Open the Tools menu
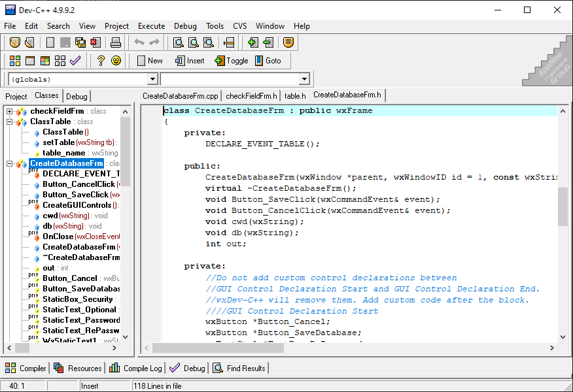573x392 pixels. [x=215, y=26]
